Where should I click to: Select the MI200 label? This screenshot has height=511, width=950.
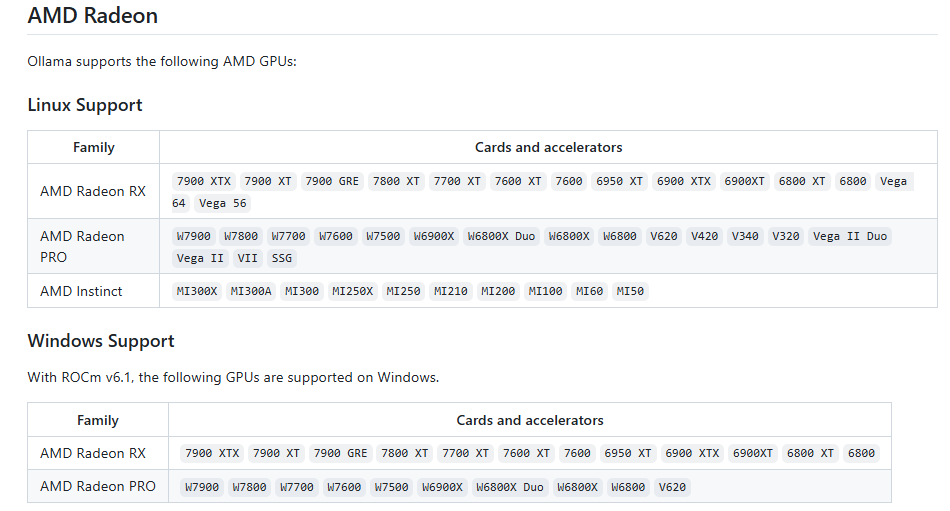(497, 291)
